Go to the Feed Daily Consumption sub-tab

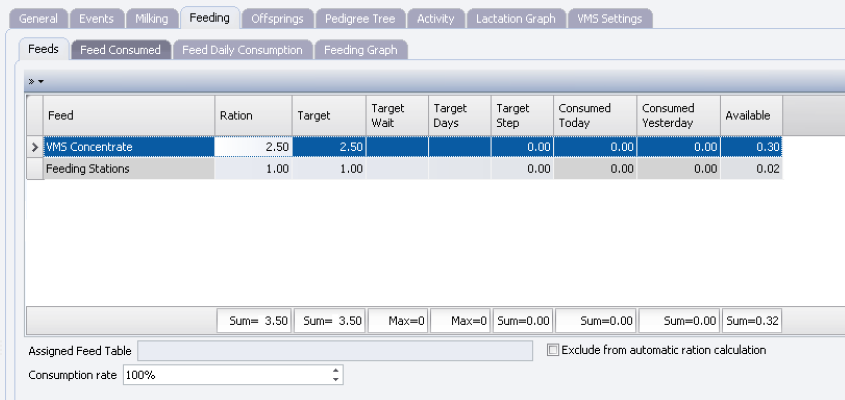242,49
